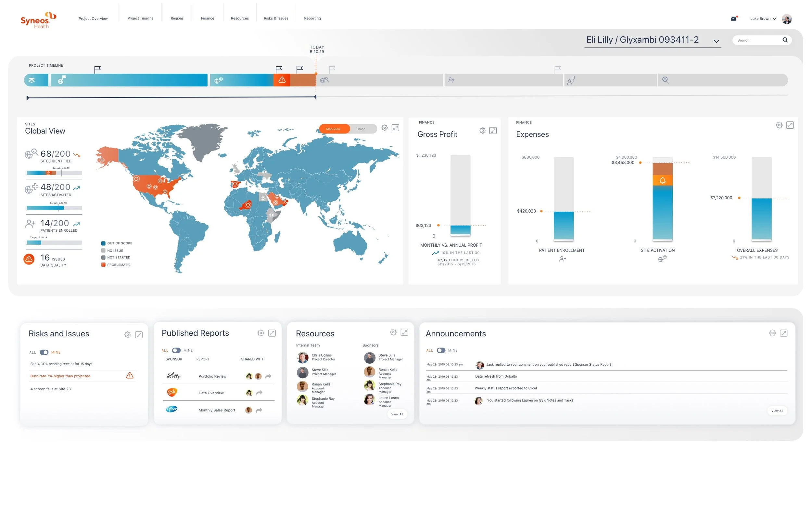Image resolution: width=812 pixels, height=508 pixels.
Task: Expand the Gross Profit panel
Action: point(493,131)
